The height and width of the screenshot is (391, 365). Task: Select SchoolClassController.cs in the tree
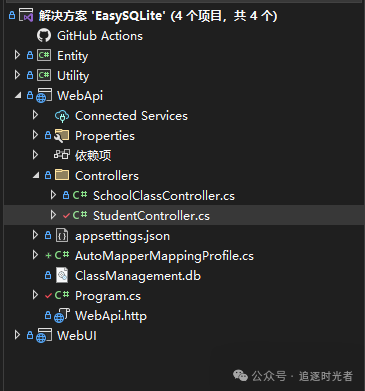click(x=164, y=196)
